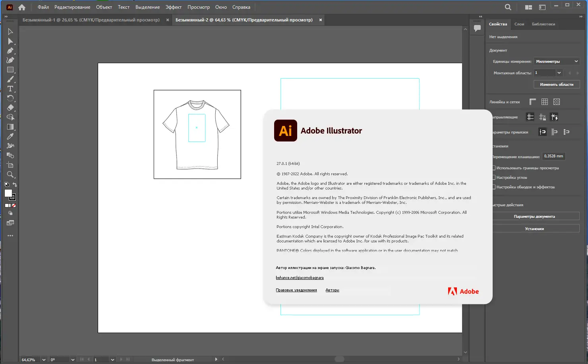
Task: Open the comments panel speech bubble
Action: [477, 28]
